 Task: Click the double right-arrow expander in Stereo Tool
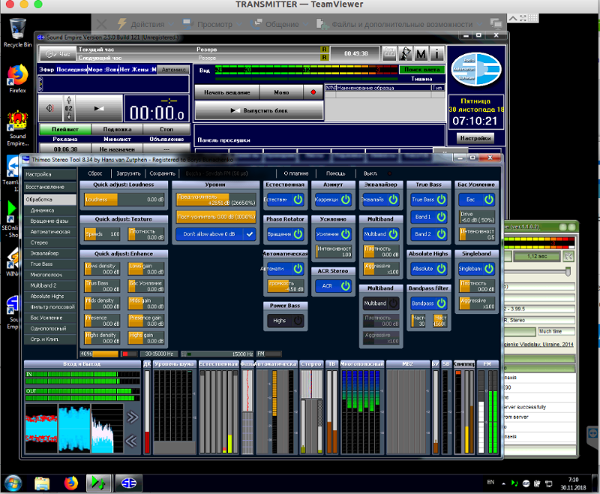point(132,417)
